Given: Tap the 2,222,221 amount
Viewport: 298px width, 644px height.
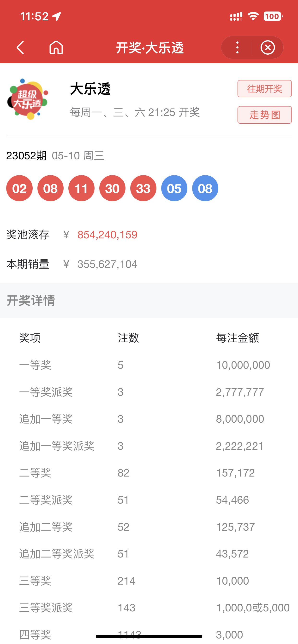Looking at the screenshot, I should click(x=240, y=446).
